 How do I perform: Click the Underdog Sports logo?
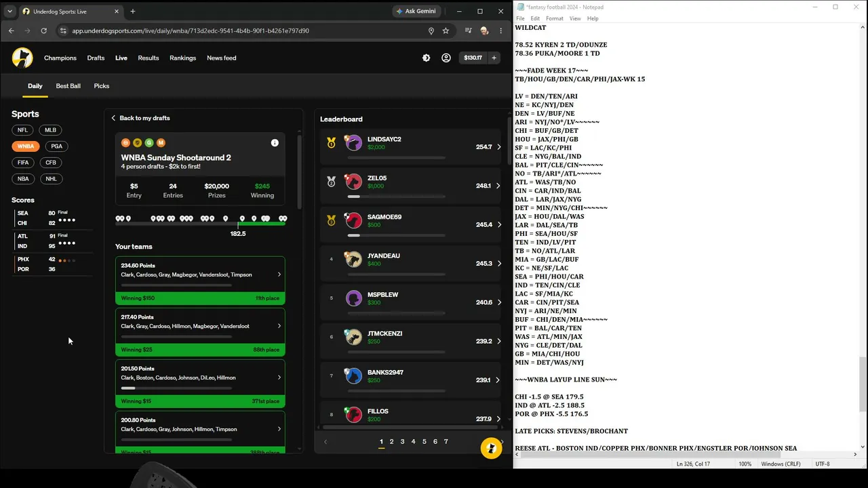(22, 58)
